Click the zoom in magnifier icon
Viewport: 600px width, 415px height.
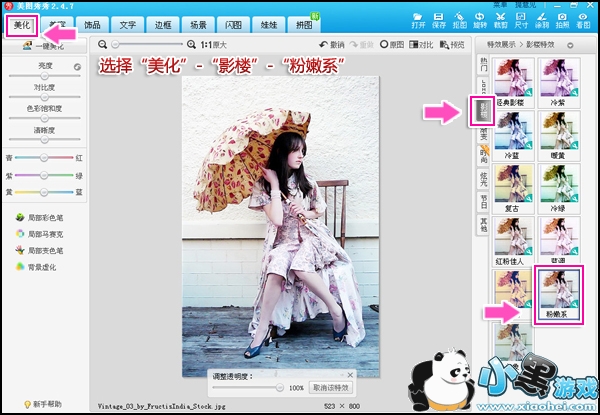click(191, 45)
